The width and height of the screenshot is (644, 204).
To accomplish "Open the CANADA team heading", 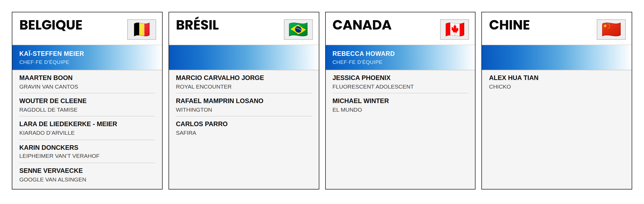I will tap(362, 25).
